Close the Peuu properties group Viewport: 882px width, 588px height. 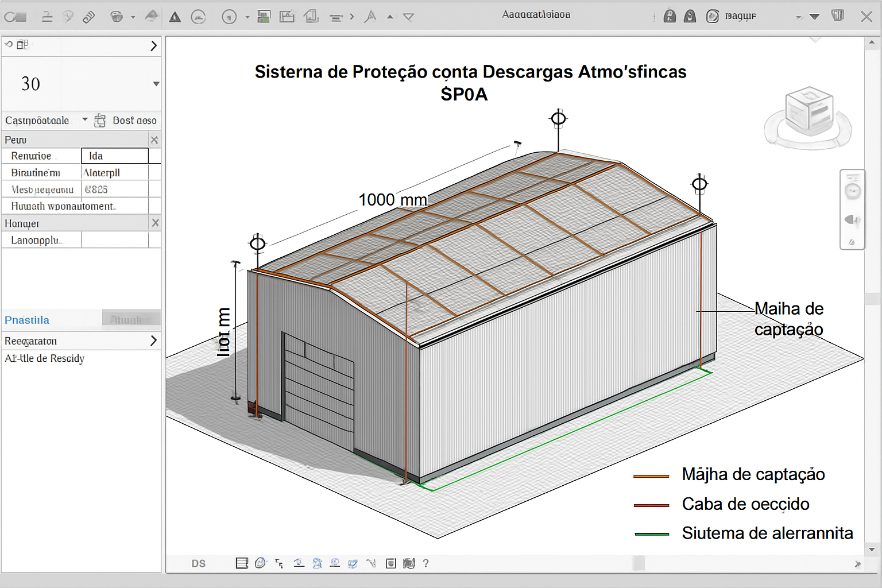(x=154, y=140)
